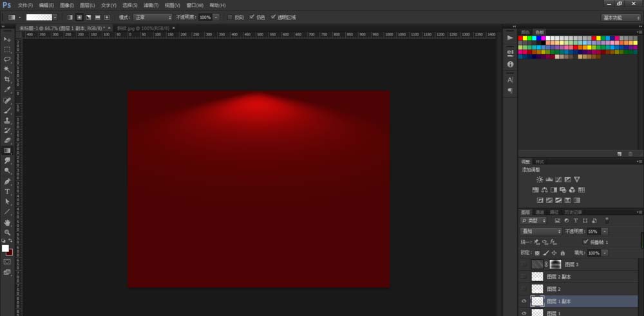The image size is (644, 316).
Task: Choose angle gradient style
Action: tap(88, 17)
